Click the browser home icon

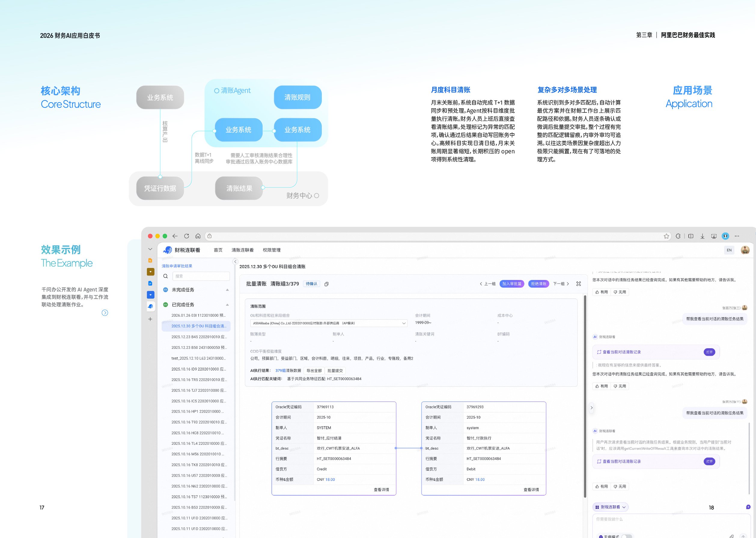pos(198,236)
